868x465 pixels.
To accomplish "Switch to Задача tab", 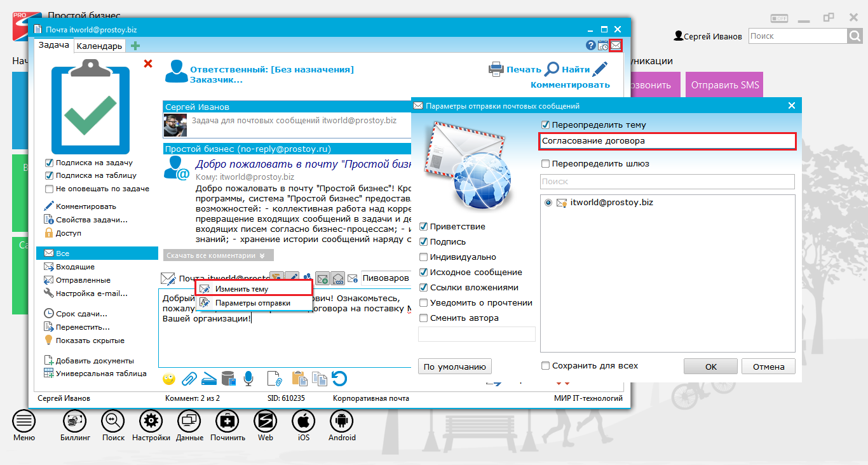I will tap(54, 45).
